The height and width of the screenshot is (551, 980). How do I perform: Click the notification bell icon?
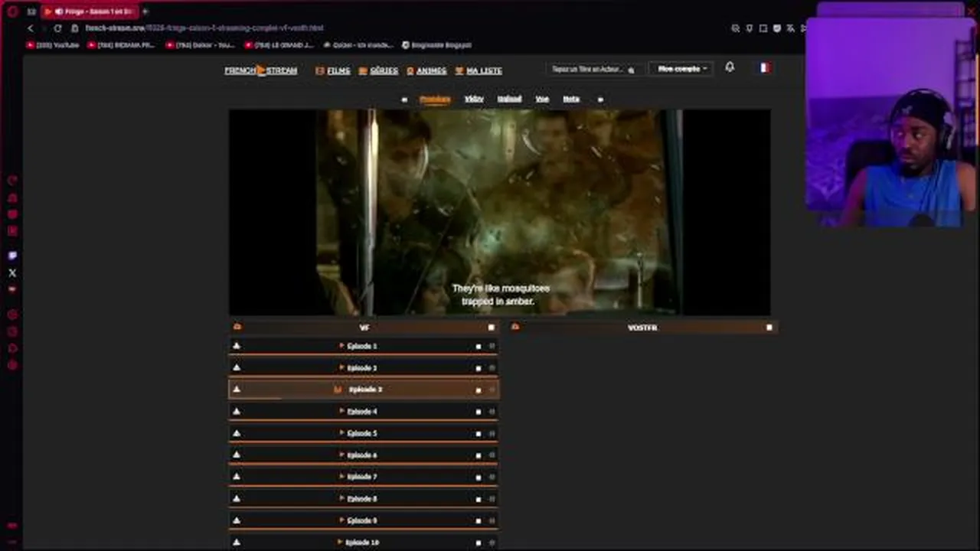click(x=730, y=67)
